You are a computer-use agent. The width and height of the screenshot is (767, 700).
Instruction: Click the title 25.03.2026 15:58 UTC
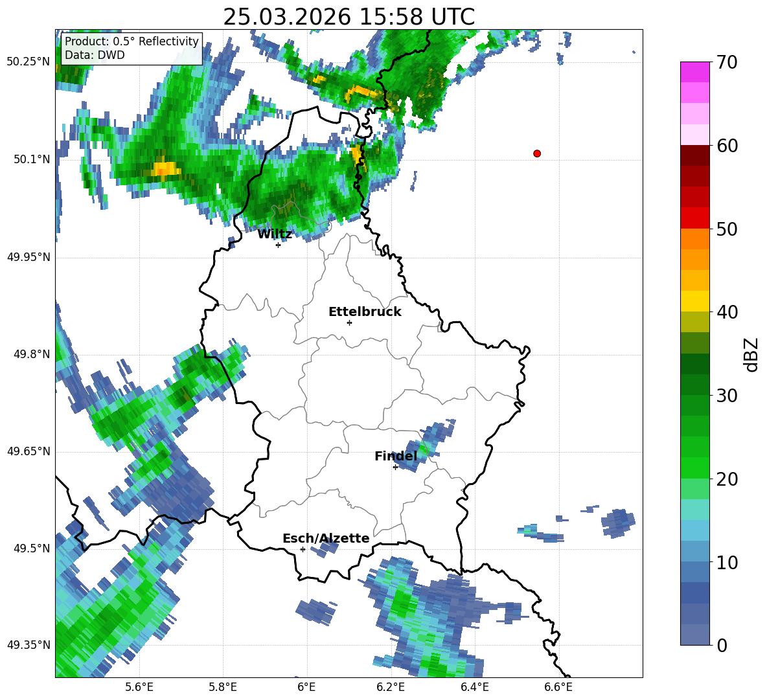[x=349, y=17]
